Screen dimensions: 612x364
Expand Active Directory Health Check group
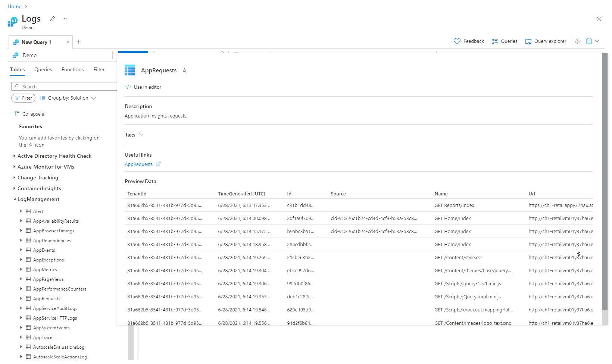pos(14,156)
